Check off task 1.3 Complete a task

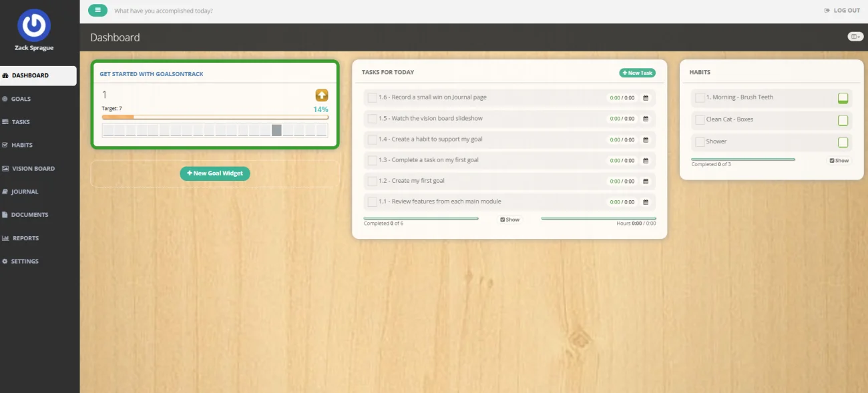point(373,160)
